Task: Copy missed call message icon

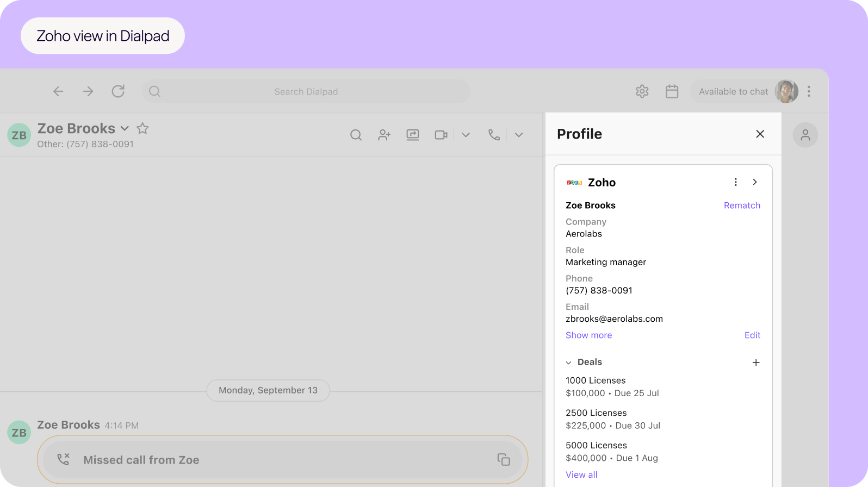Action: click(504, 460)
